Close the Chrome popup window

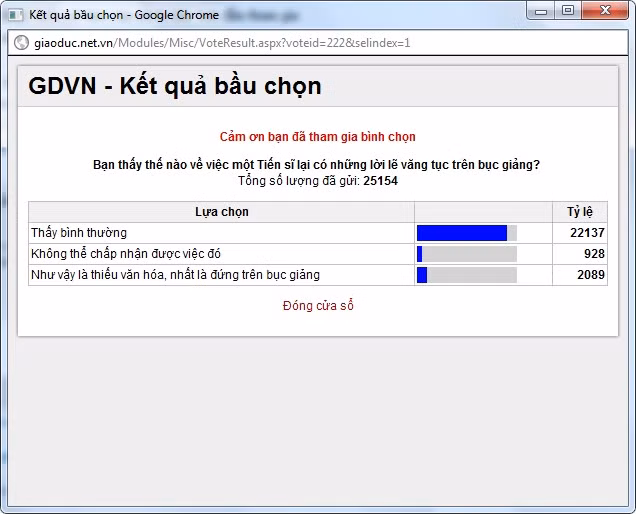(605, 11)
